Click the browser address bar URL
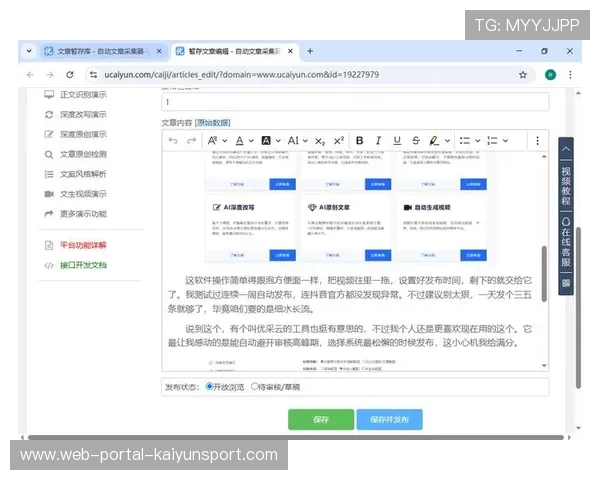600x480 pixels. click(242, 75)
